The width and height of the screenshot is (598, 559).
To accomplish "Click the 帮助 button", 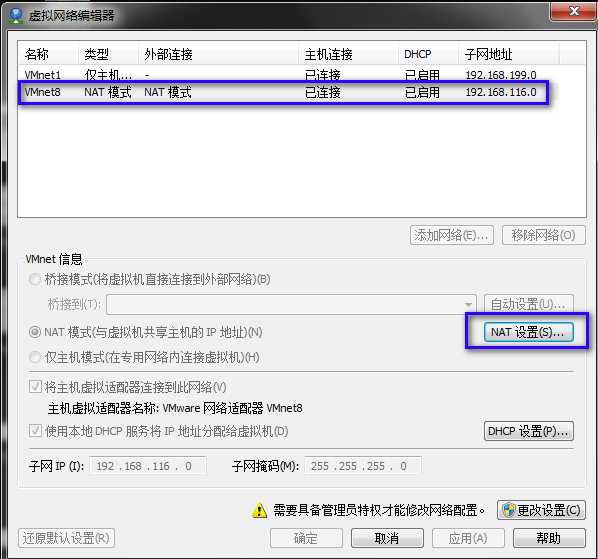I will [549, 538].
